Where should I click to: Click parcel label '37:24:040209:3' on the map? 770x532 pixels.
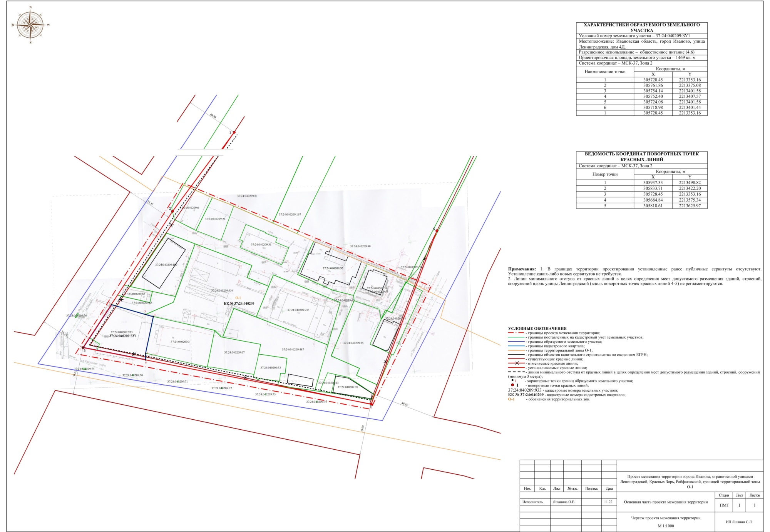coord(180,342)
